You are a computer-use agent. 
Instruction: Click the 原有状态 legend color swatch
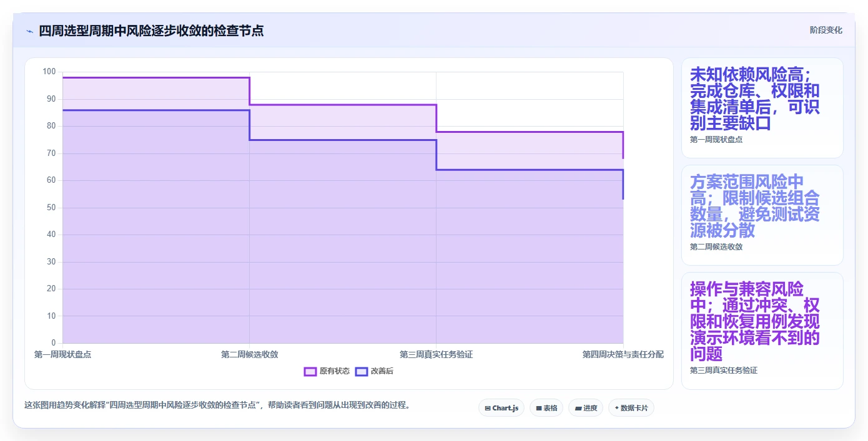[x=310, y=371]
